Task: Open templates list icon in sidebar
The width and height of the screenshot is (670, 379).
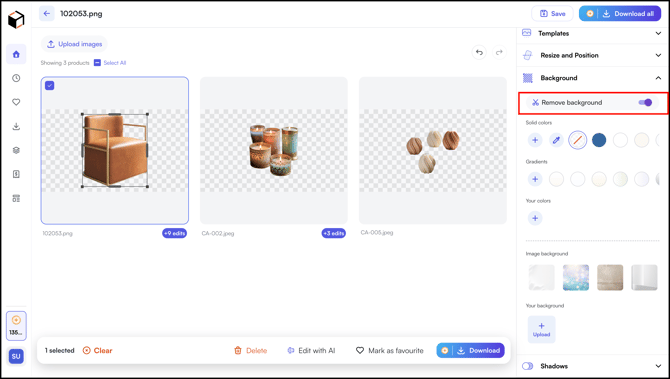Action: point(16,199)
